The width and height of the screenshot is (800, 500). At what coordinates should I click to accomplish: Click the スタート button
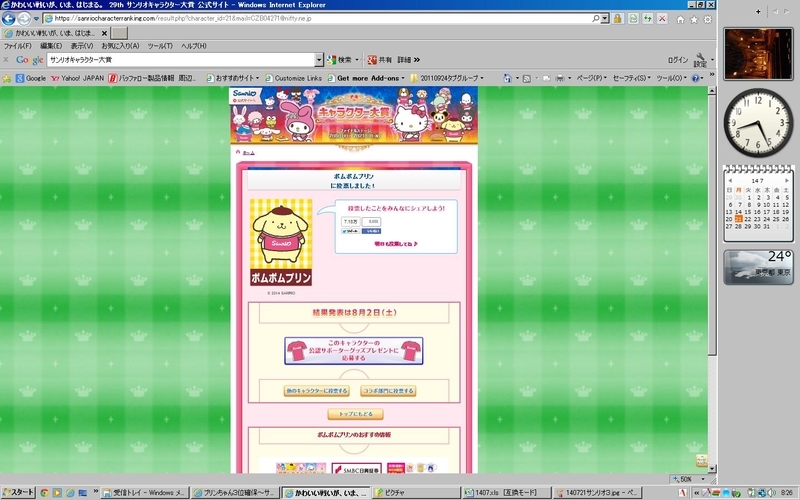click(x=18, y=492)
